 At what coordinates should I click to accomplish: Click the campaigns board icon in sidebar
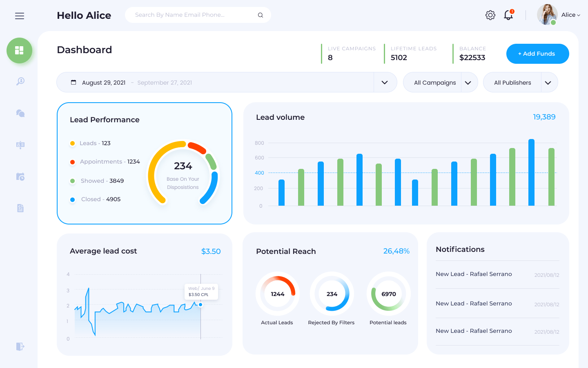(20, 145)
